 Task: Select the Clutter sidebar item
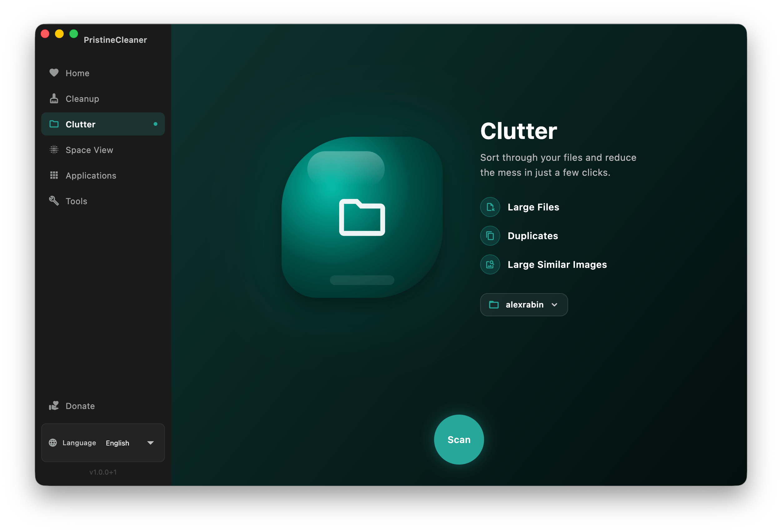click(103, 124)
